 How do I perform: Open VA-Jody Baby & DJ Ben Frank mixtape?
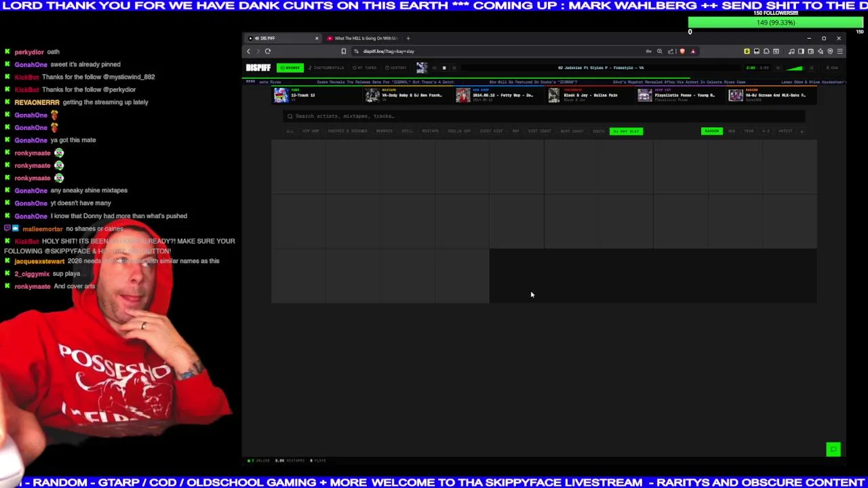click(x=407, y=95)
